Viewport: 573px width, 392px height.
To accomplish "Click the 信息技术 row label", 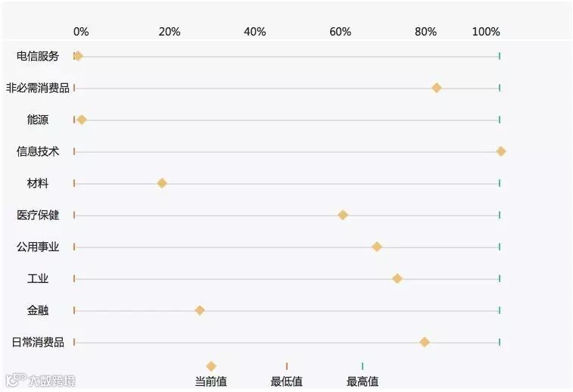I will tap(38, 151).
